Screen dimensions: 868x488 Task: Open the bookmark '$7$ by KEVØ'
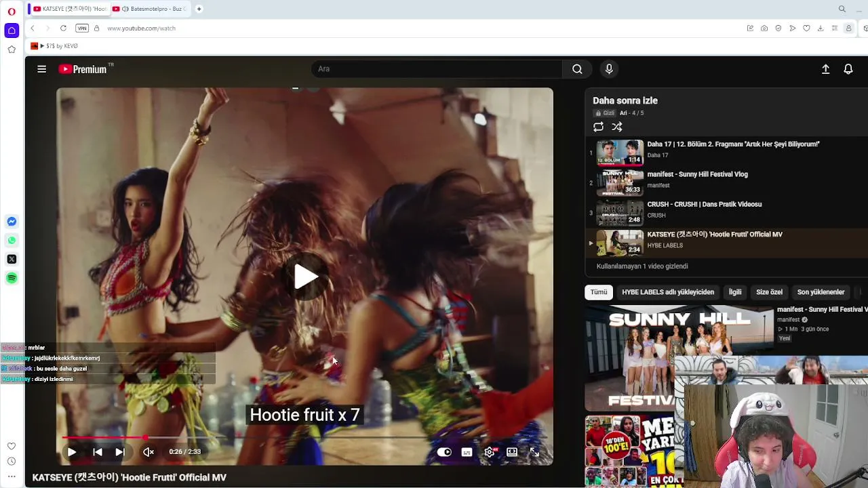[54, 46]
